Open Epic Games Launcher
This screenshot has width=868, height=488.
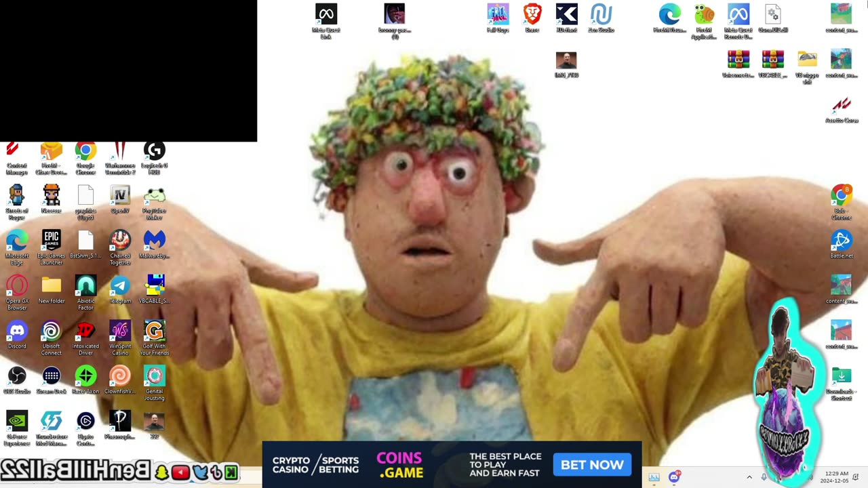point(52,247)
